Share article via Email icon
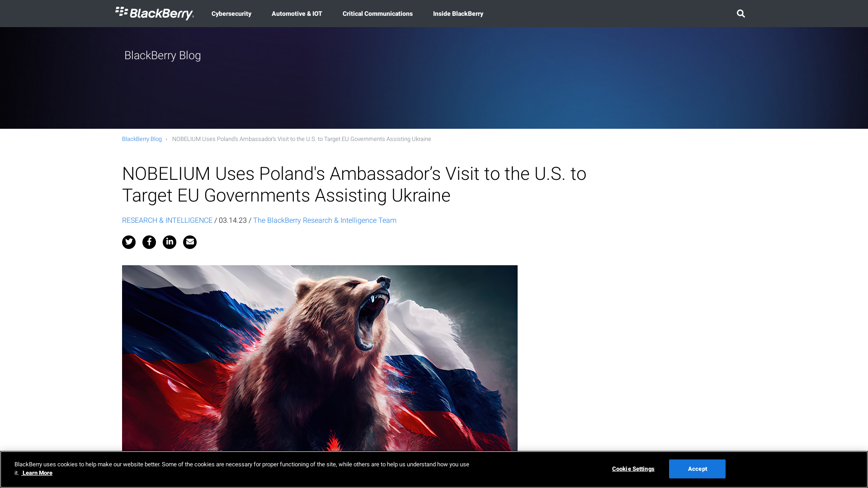 189,242
